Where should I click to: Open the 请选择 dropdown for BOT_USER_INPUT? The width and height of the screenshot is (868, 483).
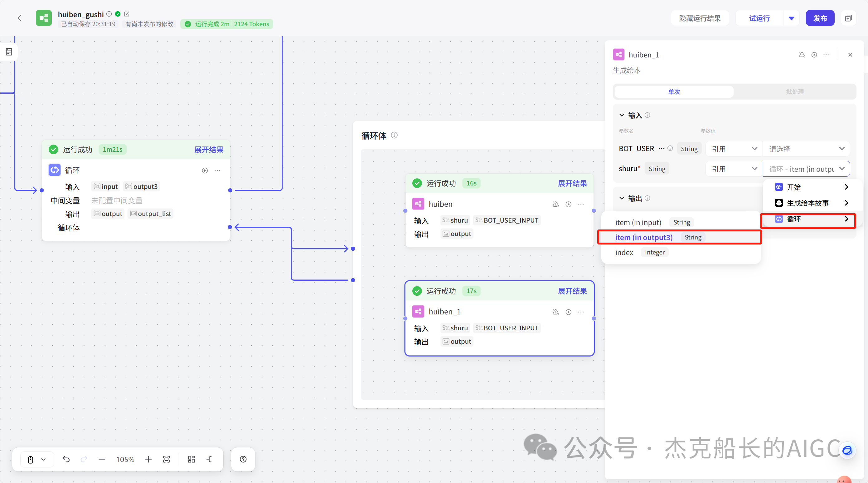pyautogui.click(x=806, y=148)
